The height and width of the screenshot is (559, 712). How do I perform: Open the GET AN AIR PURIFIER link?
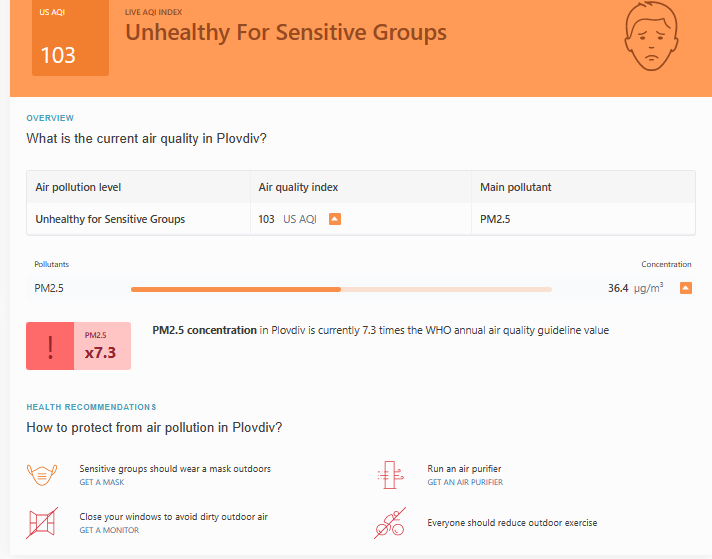pyautogui.click(x=465, y=482)
